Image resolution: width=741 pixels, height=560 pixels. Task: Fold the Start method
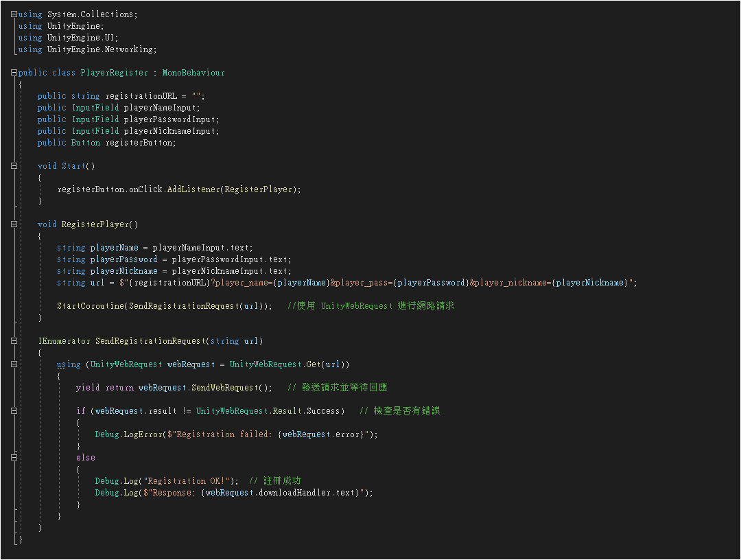tap(14, 166)
